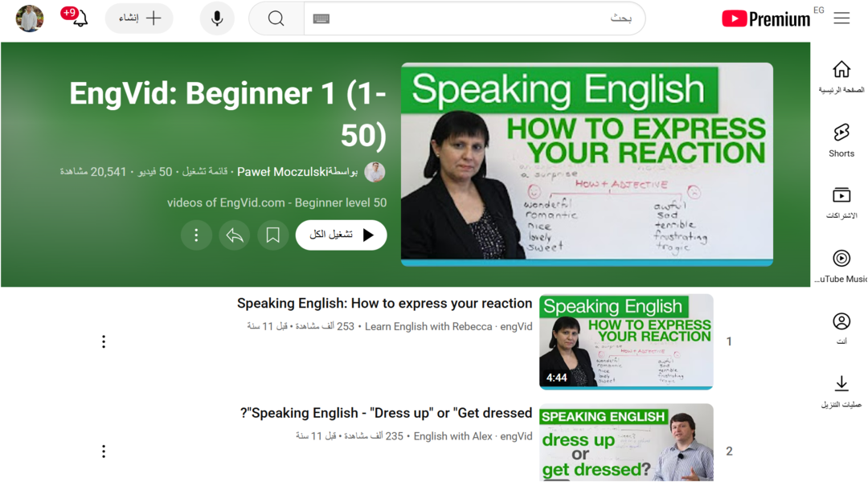
Task: Share the playlist with arrow icon
Action: tap(234, 235)
